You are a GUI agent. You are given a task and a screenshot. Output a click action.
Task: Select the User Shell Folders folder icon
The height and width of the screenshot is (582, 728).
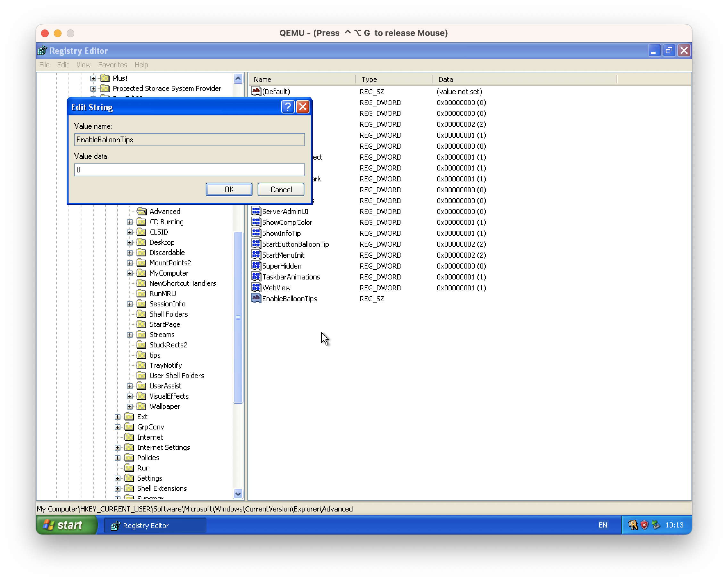[142, 375]
